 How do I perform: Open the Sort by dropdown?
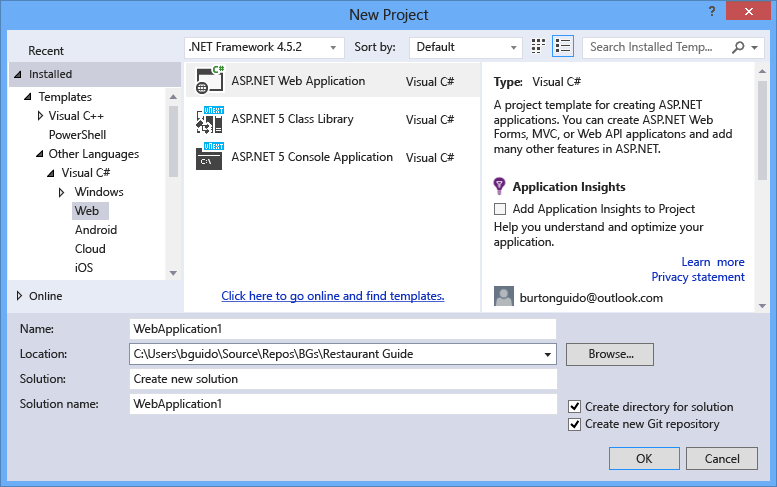[464, 47]
